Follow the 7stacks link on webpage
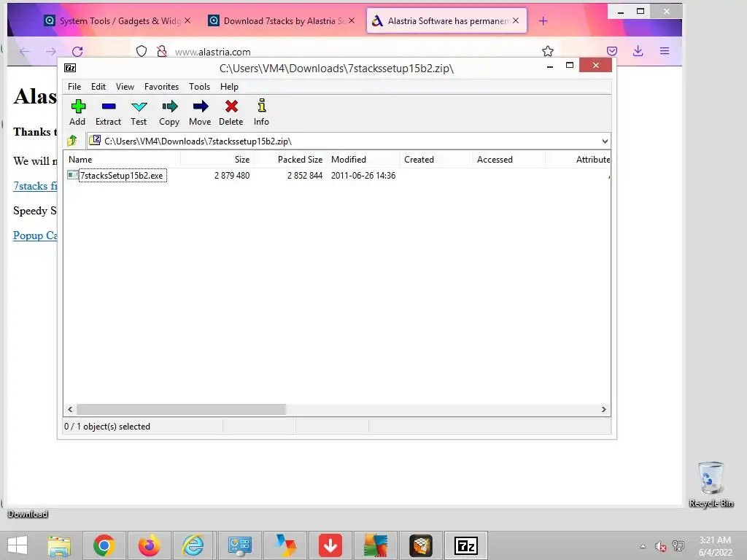 pos(35,186)
